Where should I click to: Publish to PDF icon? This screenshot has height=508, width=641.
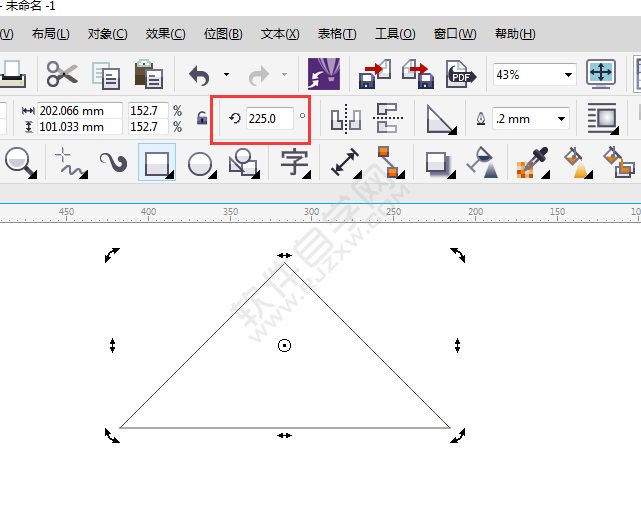click(x=461, y=74)
